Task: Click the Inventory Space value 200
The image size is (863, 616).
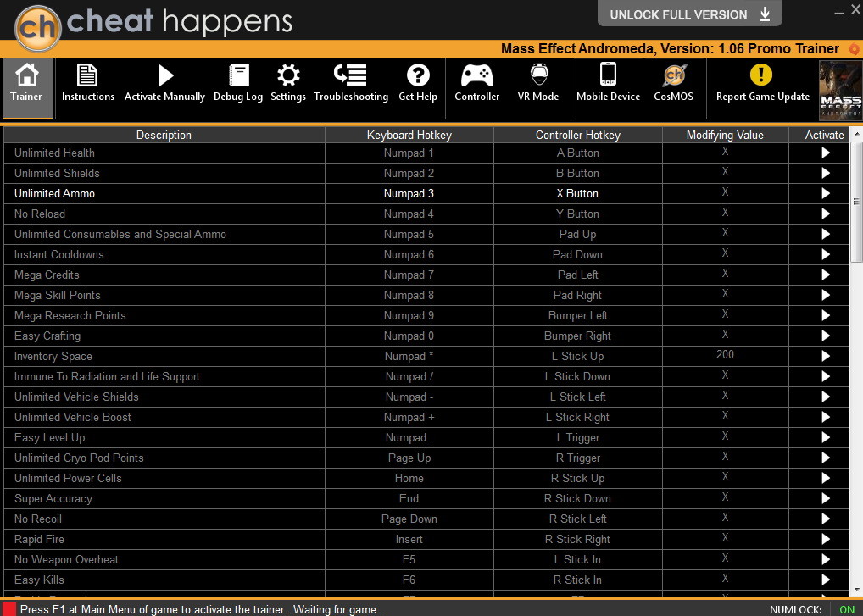Action: click(725, 355)
